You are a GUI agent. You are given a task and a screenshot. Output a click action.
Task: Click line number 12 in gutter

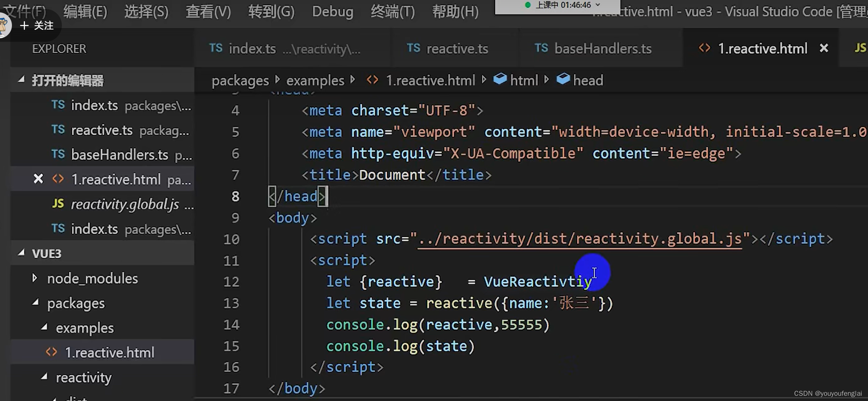click(231, 282)
